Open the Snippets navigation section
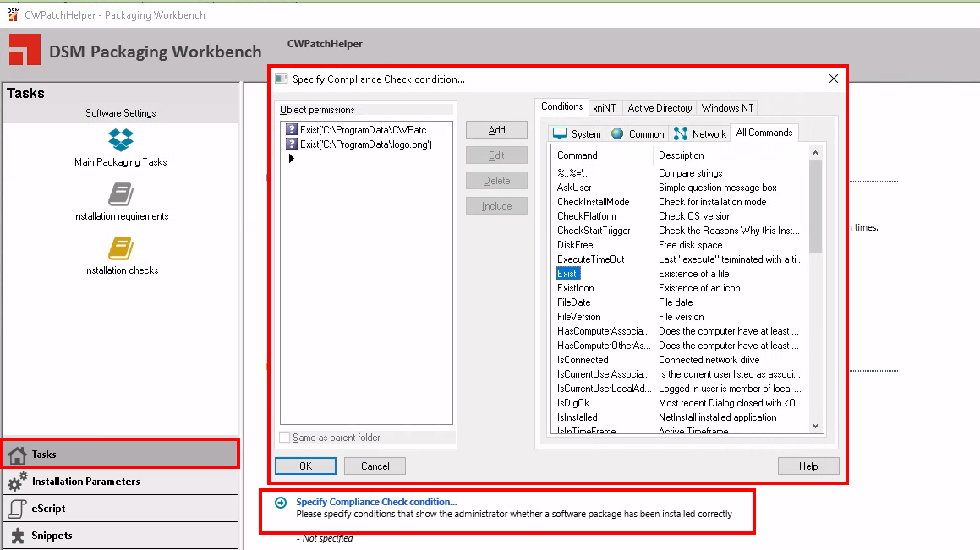Screen dimensions: 980x550 121,536
